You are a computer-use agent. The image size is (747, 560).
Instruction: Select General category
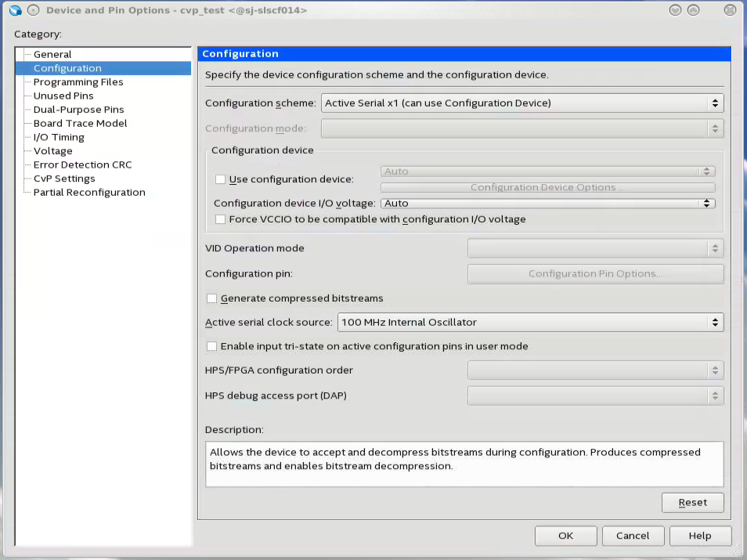52,55
